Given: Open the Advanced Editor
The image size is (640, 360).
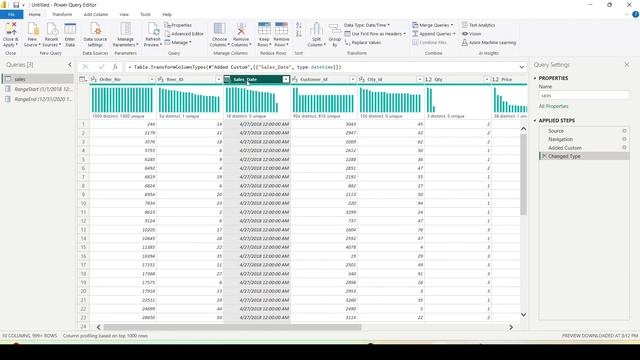Looking at the screenshot, I should coord(184,34).
